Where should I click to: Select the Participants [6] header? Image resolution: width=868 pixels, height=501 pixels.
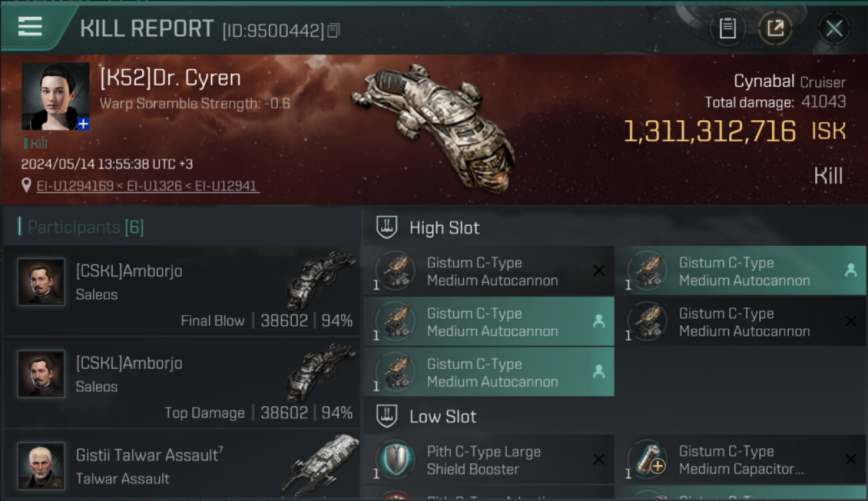(85, 227)
